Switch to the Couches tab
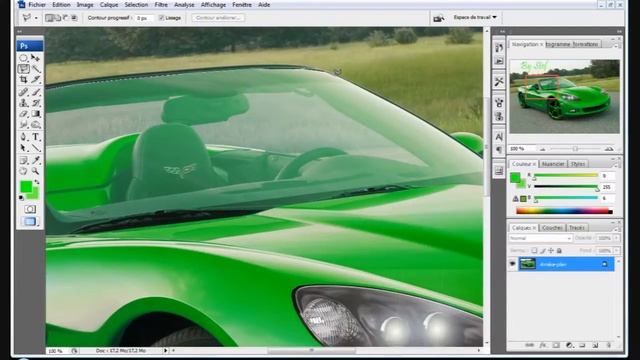The width and height of the screenshot is (640, 360). tap(552, 227)
